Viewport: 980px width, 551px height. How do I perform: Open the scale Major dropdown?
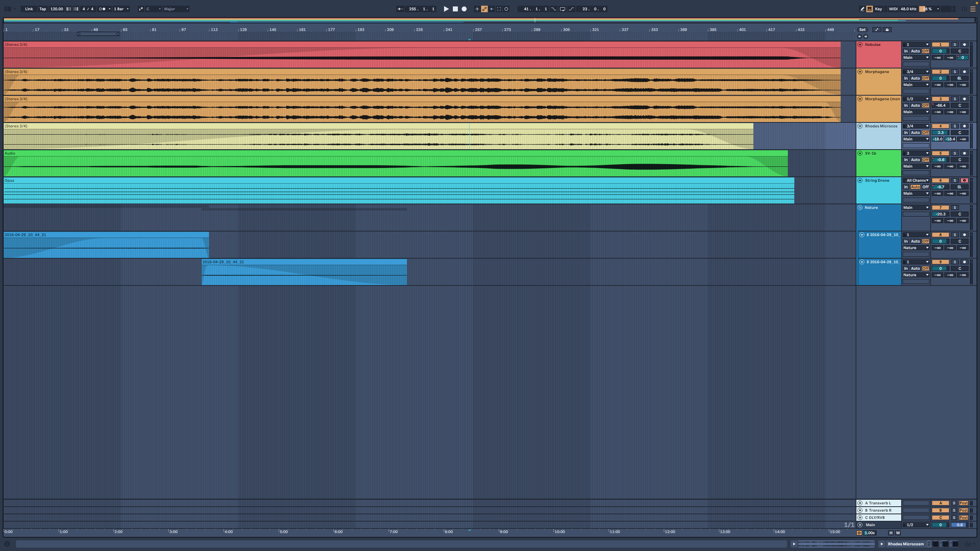click(176, 9)
